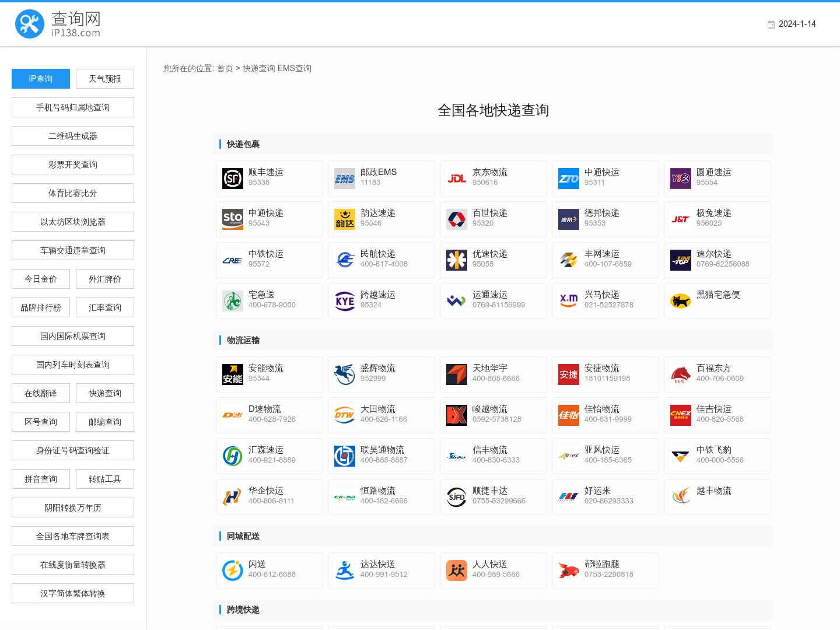The width and height of the screenshot is (840, 630).
Task: Select 身份证号码查询验证
Action: 73,450
